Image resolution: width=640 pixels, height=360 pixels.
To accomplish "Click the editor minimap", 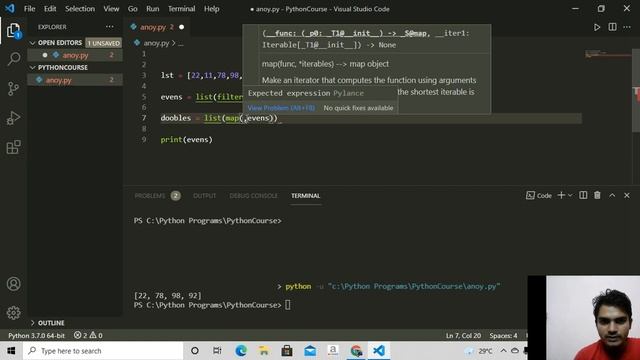I will pyautogui.click(x=608, y=54).
